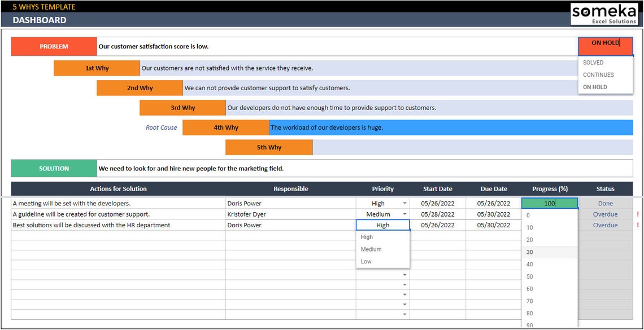Click the Done status cell
Screen dimensions: 644x330
[605, 203]
